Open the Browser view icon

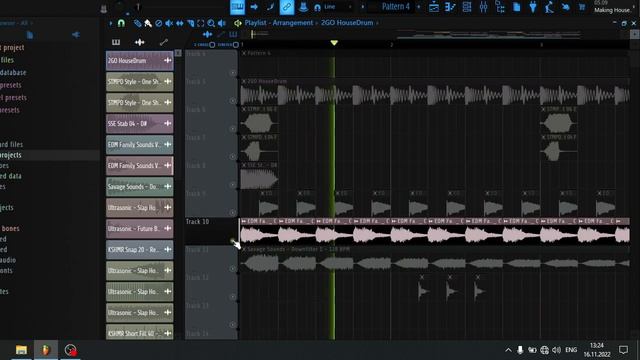pos(500,7)
